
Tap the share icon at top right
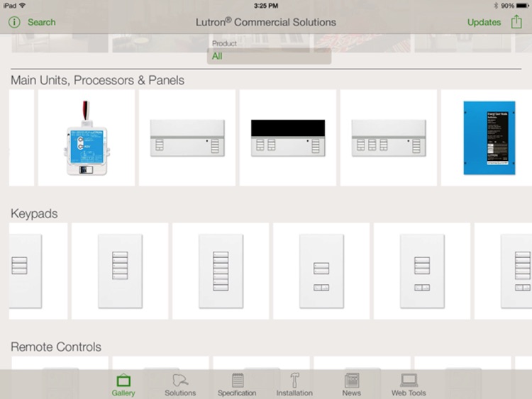click(x=516, y=22)
